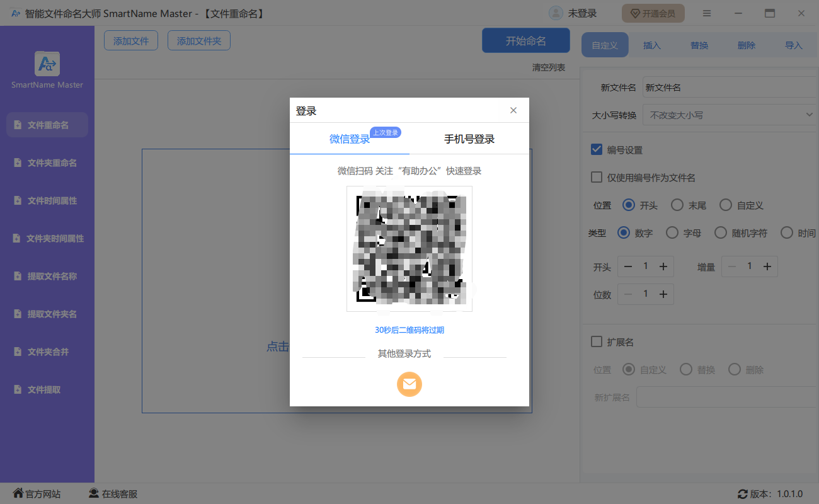Viewport: 819px width, 504px height.
Task: Select the 末尾 position radio button
Action: (677, 205)
